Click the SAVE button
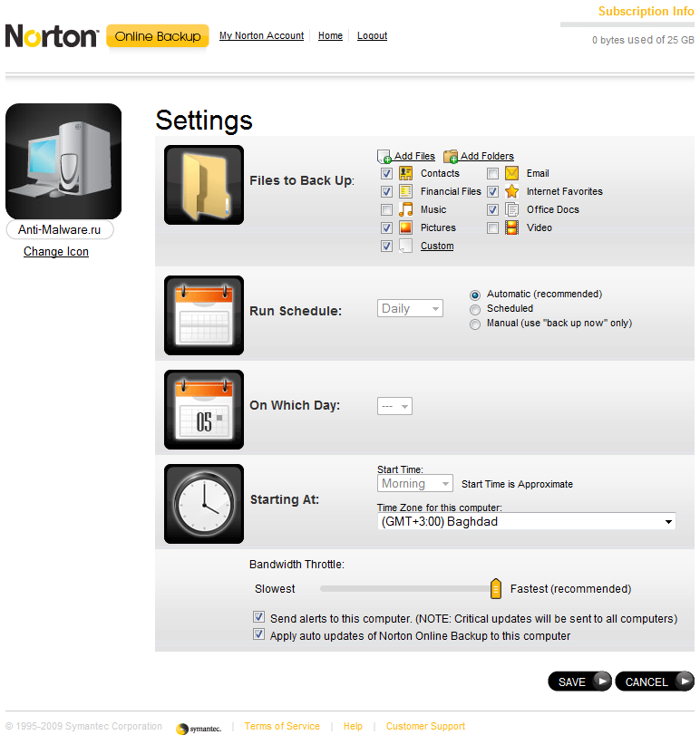The image size is (700, 735). pos(579,682)
